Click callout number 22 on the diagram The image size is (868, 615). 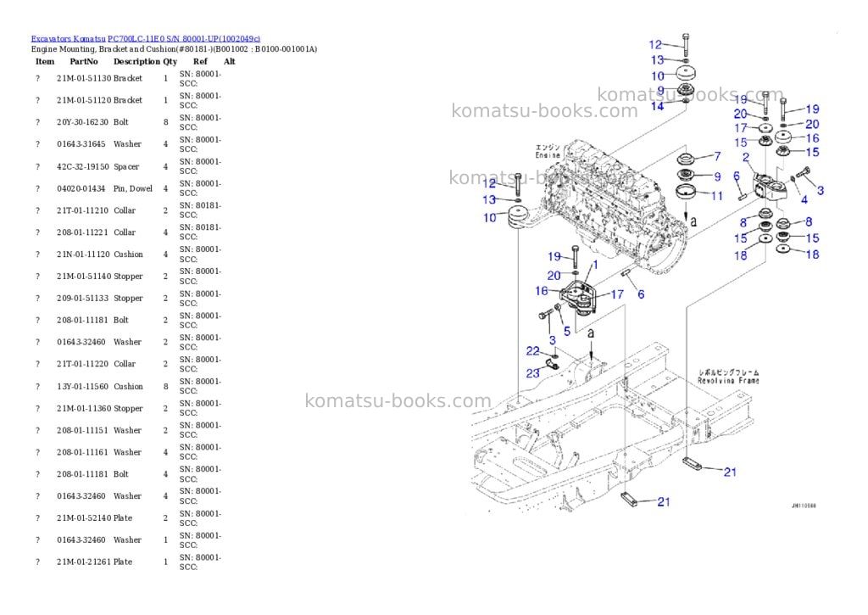532,351
